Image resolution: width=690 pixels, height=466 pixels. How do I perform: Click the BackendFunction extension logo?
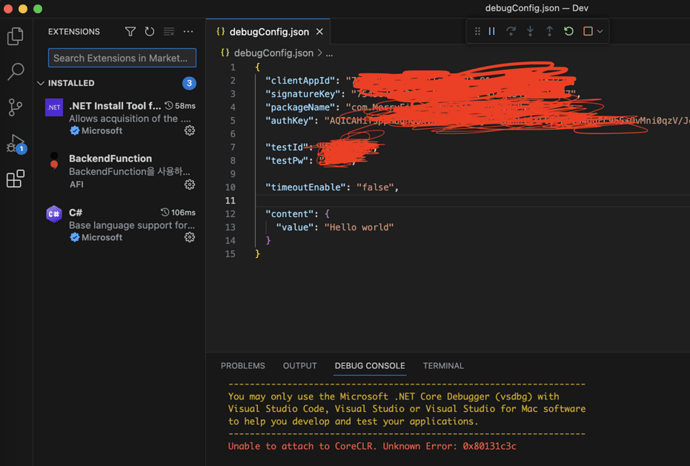pyautogui.click(x=54, y=161)
